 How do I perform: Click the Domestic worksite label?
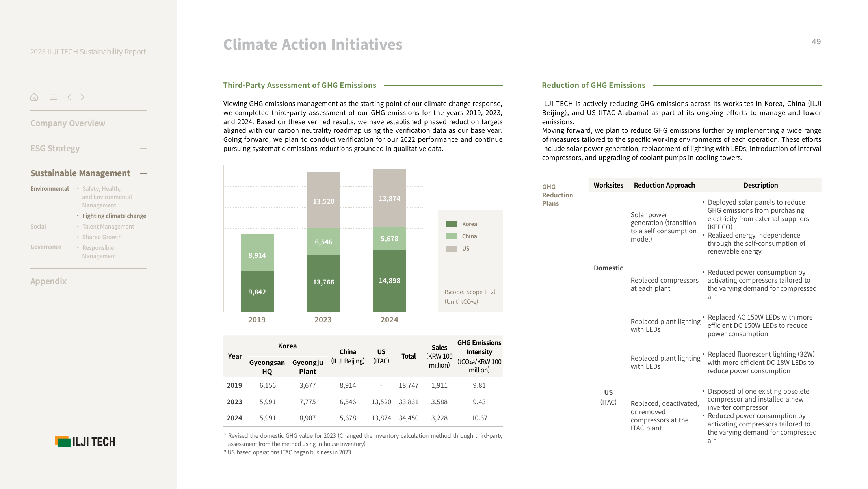click(608, 268)
